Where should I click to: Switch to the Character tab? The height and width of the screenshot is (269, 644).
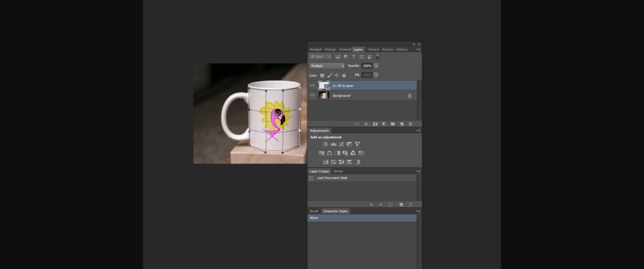[374, 49]
